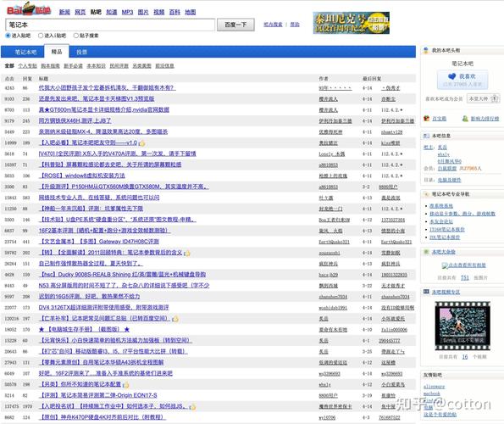Screen dimensions: 504x424
Task: Click the 吧内搜索 link
Action: click(x=273, y=25)
